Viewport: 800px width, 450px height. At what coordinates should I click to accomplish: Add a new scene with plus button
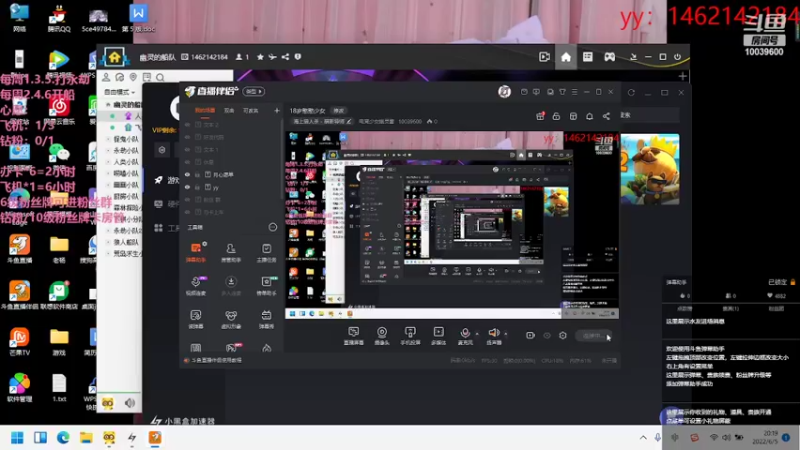(x=277, y=110)
